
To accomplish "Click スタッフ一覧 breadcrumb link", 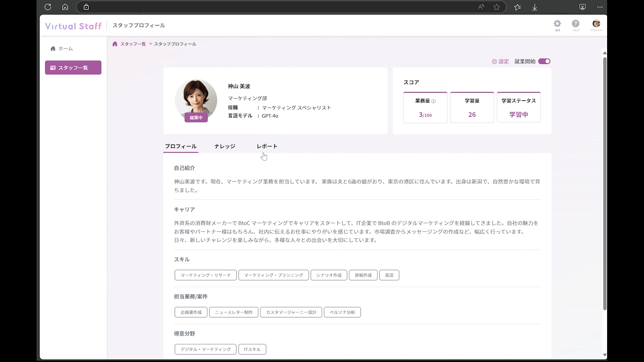I will [133, 44].
